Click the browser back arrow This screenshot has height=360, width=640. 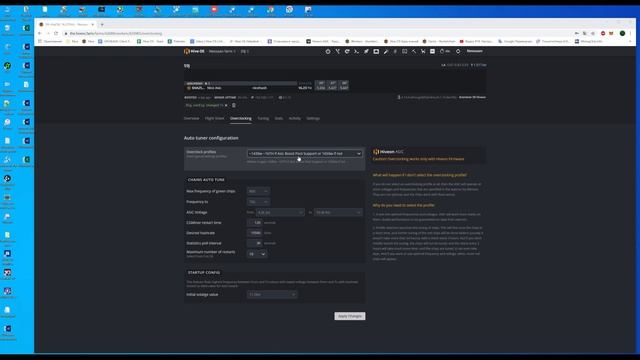(40, 33)
